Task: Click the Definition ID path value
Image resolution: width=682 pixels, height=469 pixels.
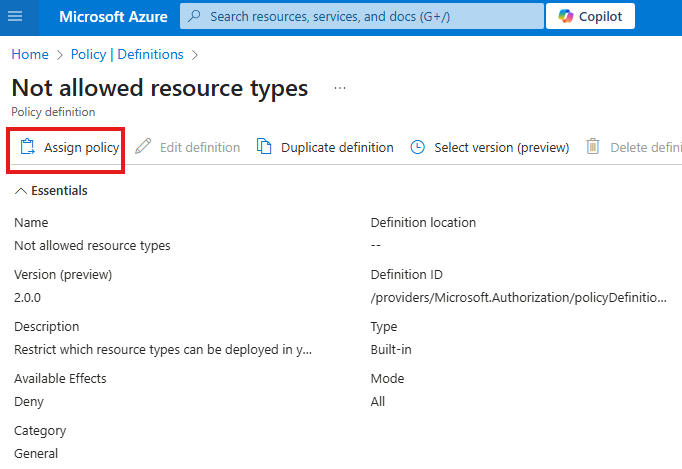Action: (518, 298)
